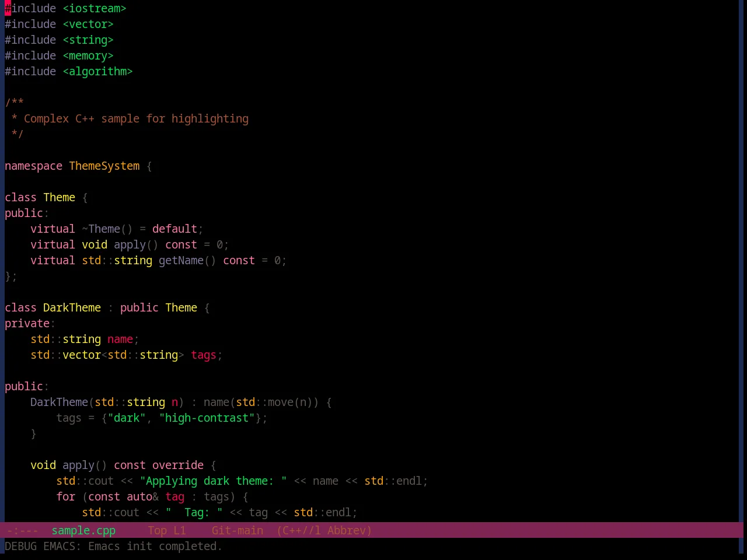
Task: Click the Top position indicator in mode line
Action: (x=157, y=530)
